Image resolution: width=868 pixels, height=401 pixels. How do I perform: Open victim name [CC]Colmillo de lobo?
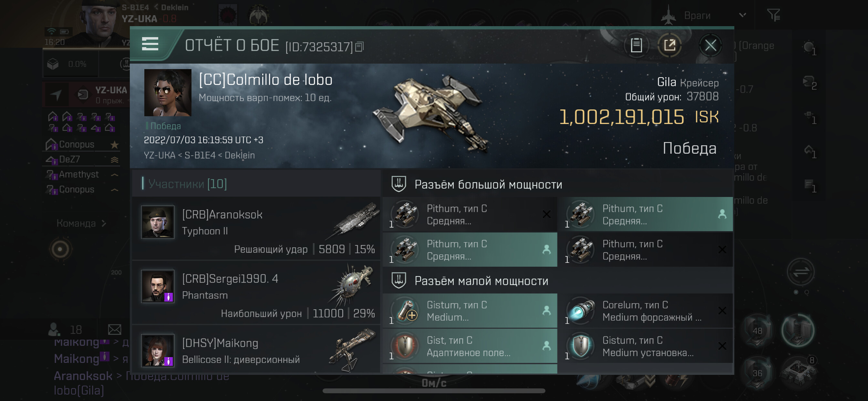pos(265,80)
